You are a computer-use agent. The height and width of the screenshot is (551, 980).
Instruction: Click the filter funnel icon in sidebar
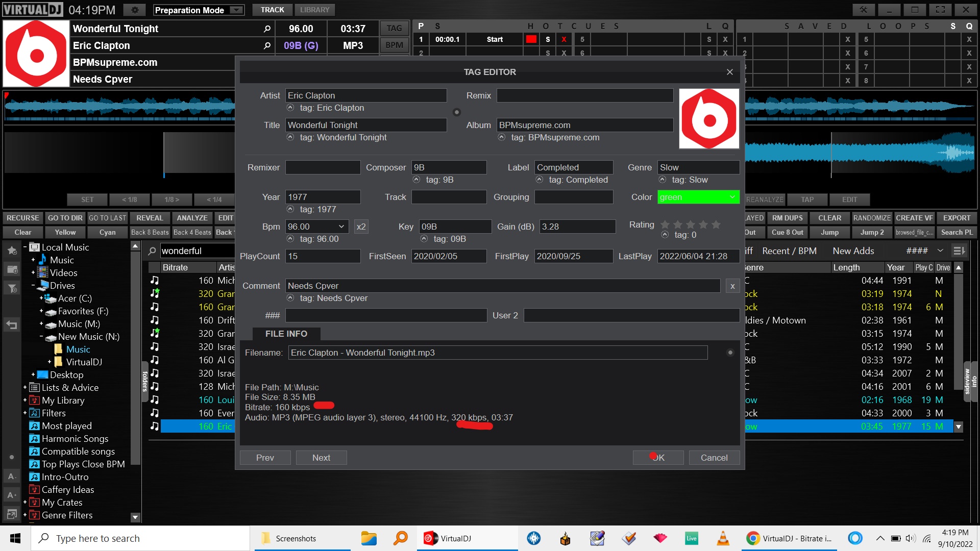coord(12,289)
